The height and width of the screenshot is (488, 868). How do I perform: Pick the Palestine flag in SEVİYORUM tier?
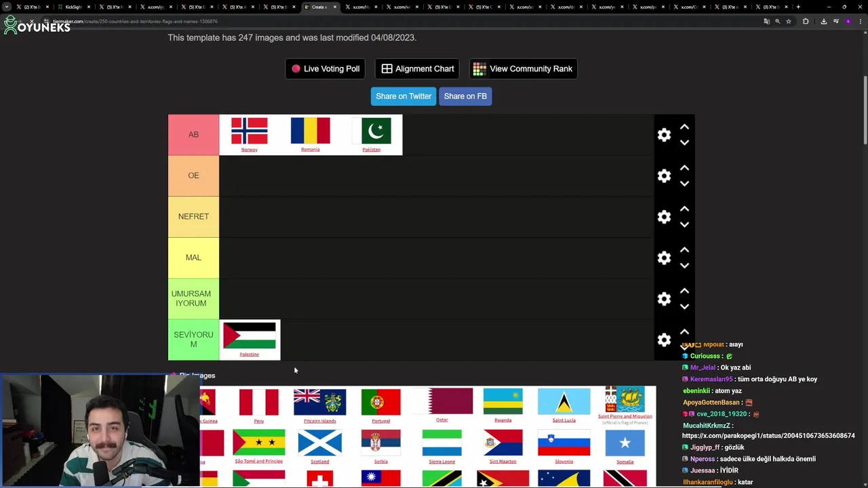250,340
